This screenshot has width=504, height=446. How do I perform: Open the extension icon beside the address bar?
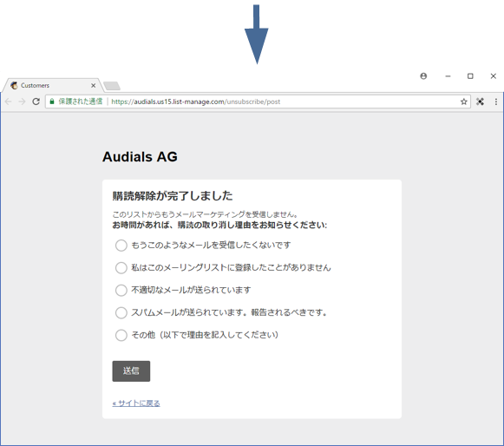(x=480, y=102)
